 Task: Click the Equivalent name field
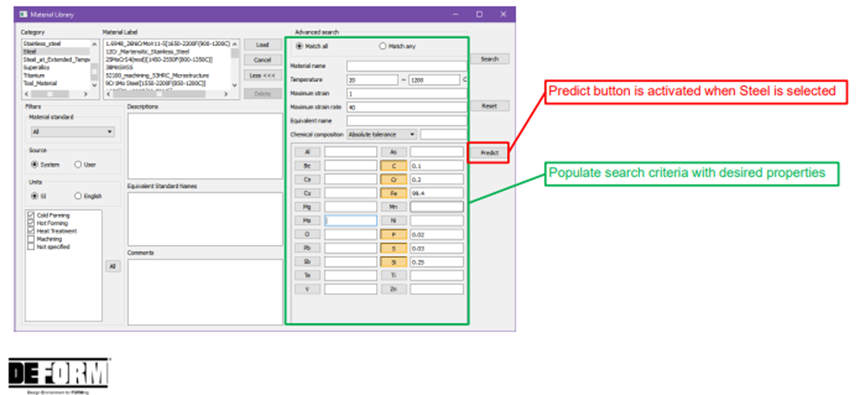click(407, 121)
